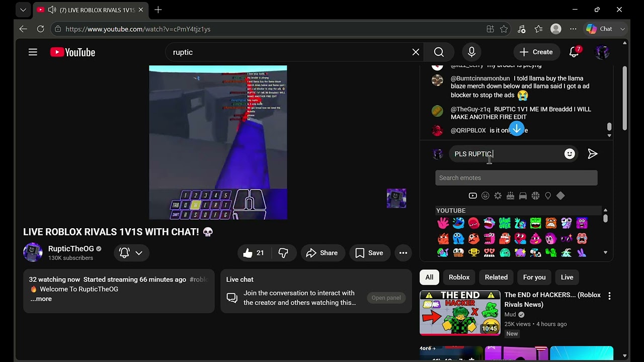Open The END of HACKERS video thumbnail
The height and width of the screenshot is (362, 644).
(x=460, y=313)
